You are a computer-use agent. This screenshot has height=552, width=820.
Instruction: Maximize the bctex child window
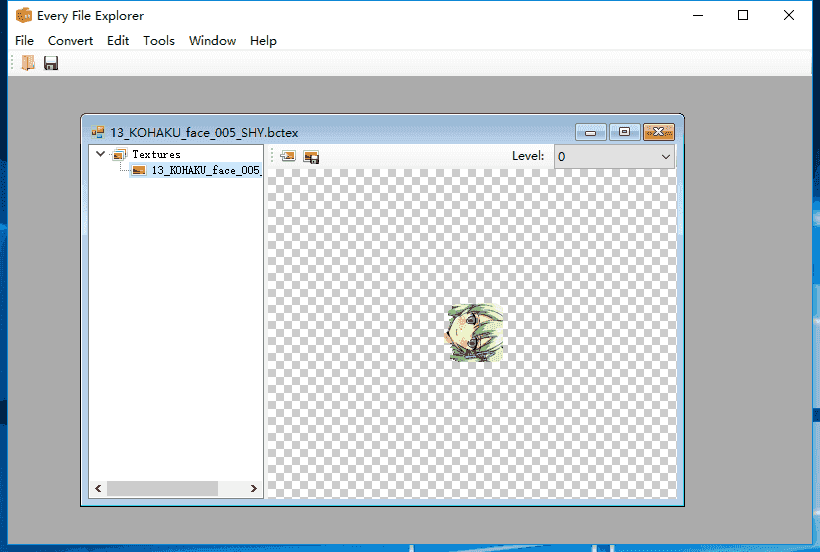(x=624, y=132)
